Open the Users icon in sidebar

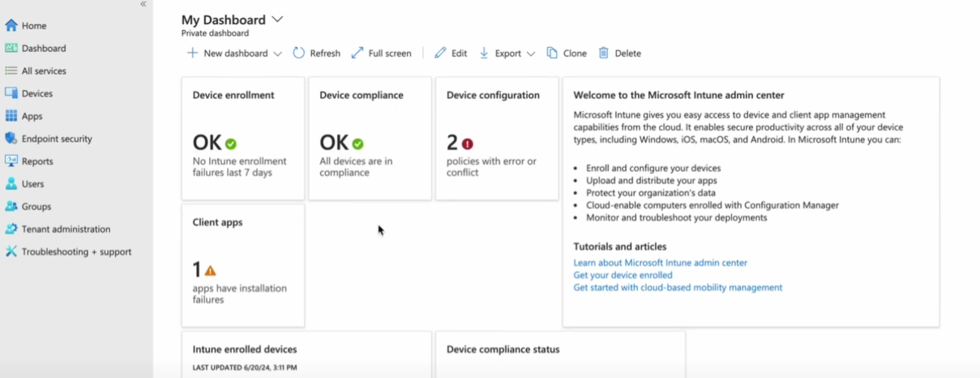point(11,184)
